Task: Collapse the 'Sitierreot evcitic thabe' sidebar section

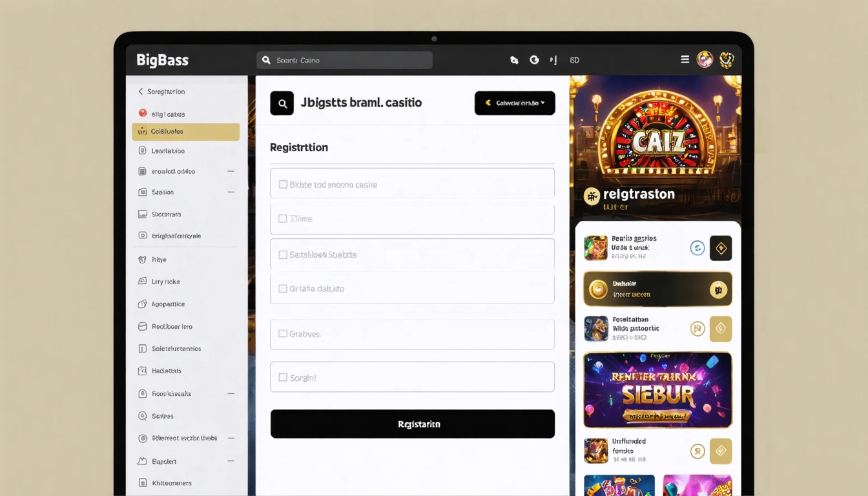Action: coord(231,438)
